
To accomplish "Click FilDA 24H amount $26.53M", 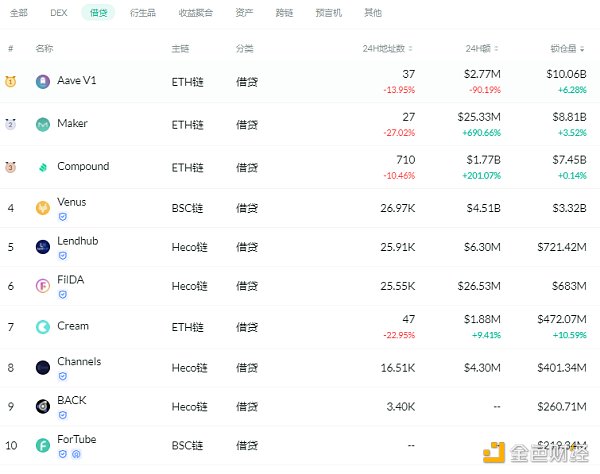I will pos(479,286).
